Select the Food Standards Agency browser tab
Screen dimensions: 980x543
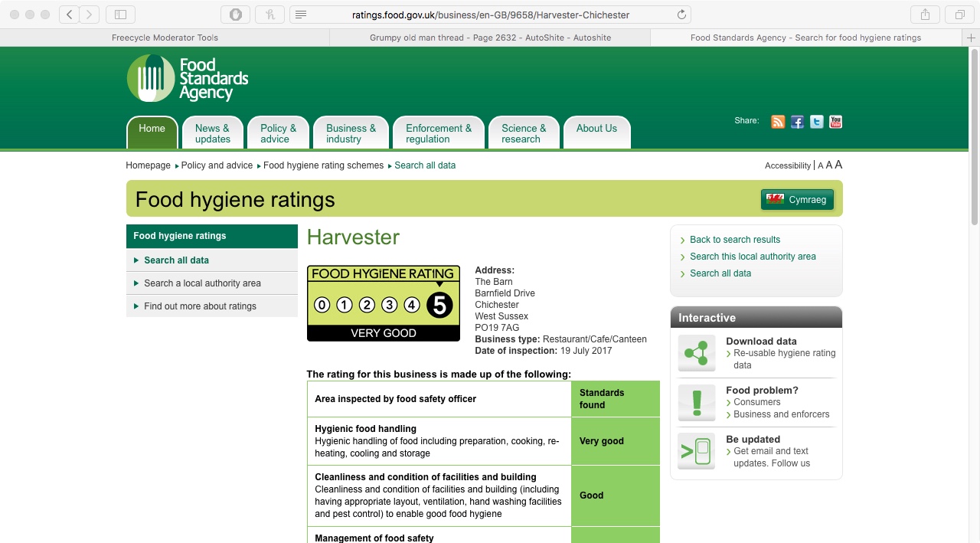(x=805, y=38)
